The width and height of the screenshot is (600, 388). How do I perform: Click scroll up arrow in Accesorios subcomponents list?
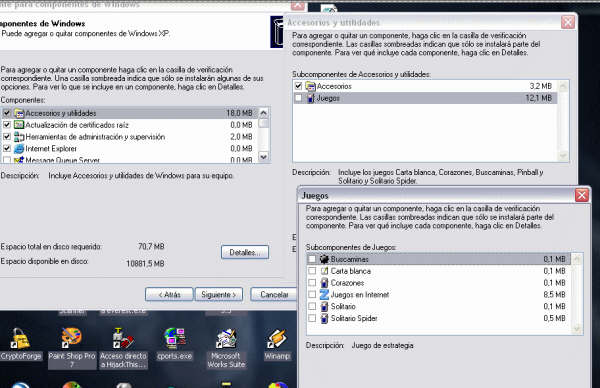point(563,86)
